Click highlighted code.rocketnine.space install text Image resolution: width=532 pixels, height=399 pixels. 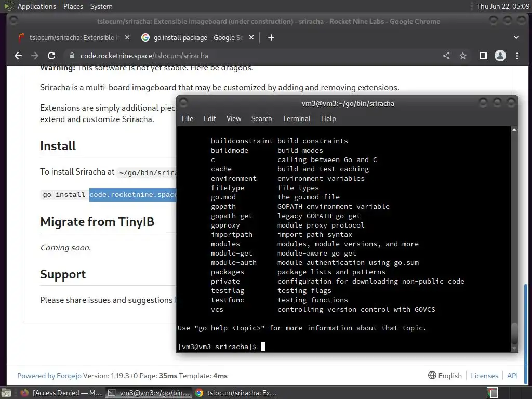tap(132, 195)
